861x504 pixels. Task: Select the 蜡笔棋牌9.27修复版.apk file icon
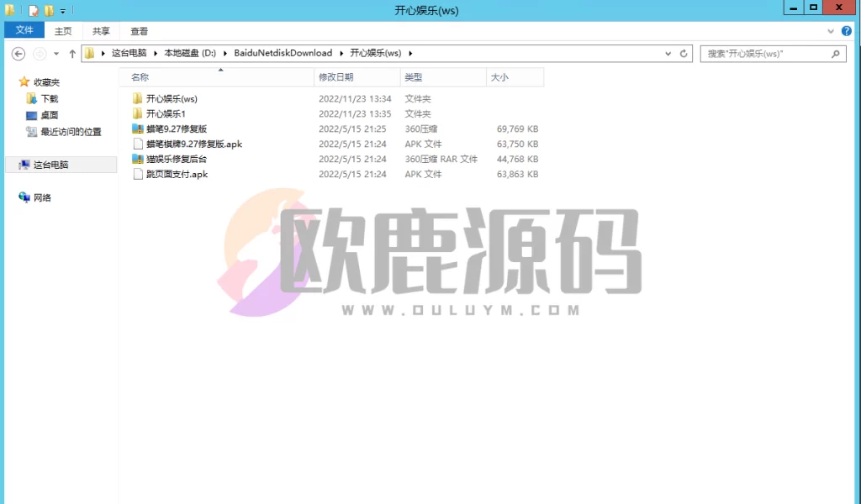click(x=137, y=144)
